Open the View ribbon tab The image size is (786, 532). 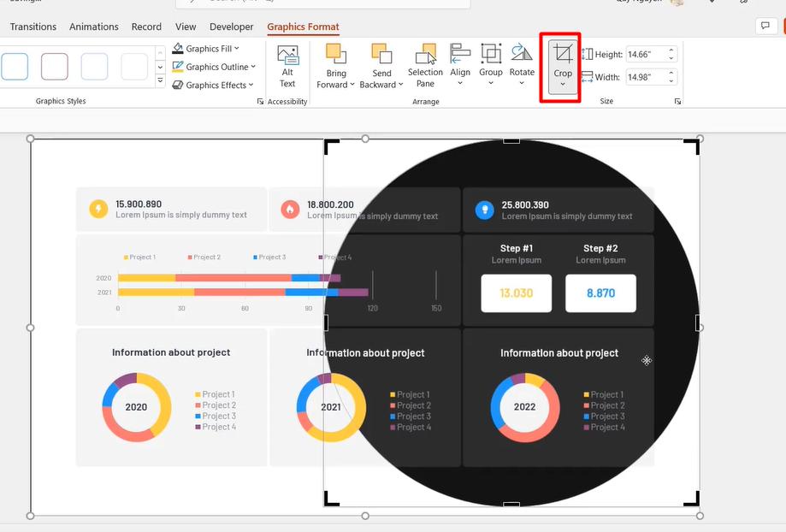pyautogui.click(x=186, y=27)
